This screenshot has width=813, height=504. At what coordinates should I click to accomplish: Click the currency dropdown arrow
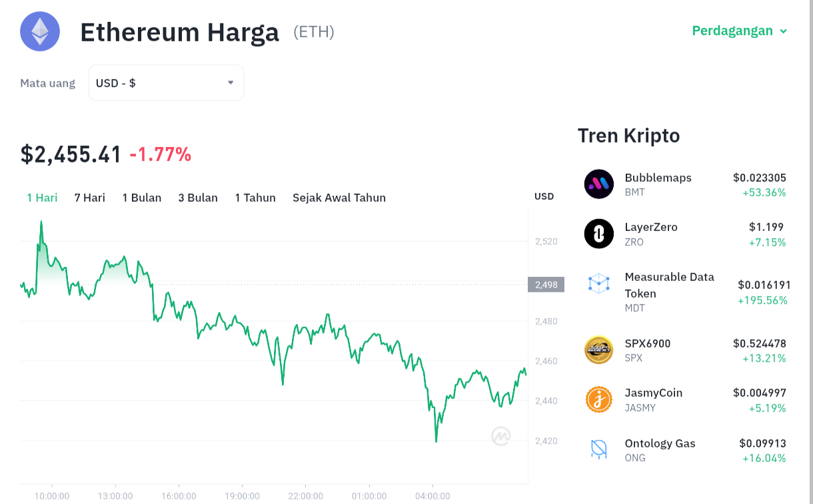[231, 83]
